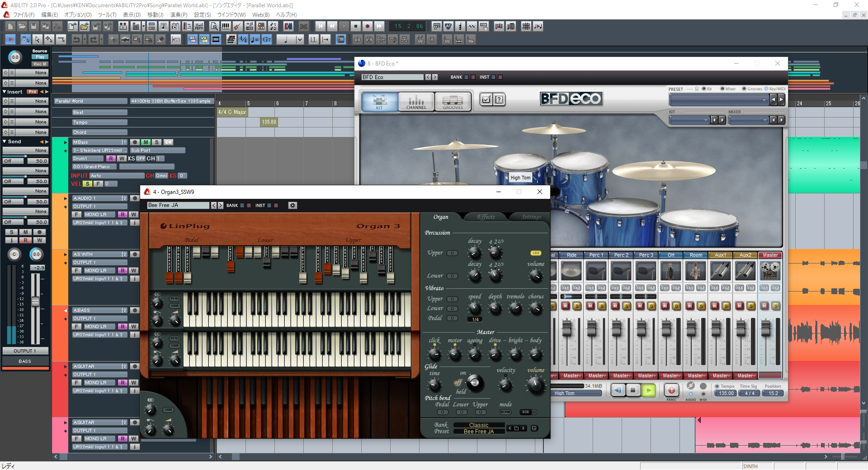Select the eraser tool

coord(160,40)
